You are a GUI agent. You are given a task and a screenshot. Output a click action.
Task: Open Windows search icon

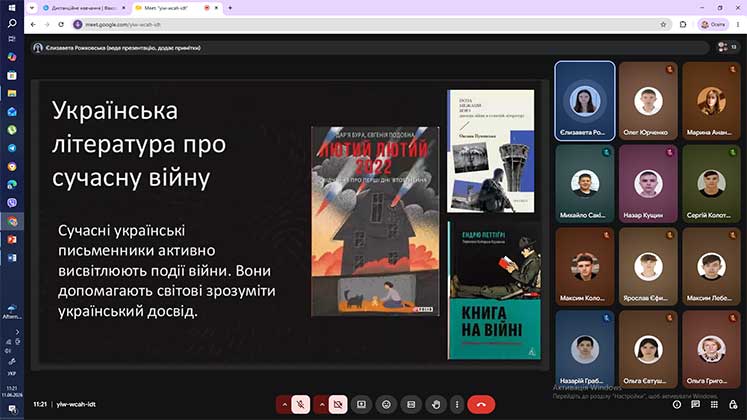[12, 23]
